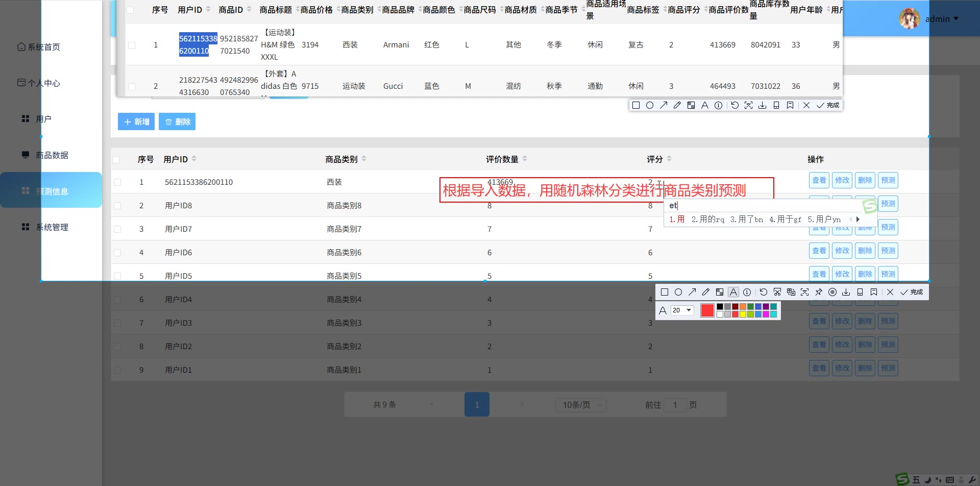Click the 前往 page number input field
980x486 pixels.
(x=675, y=405)
